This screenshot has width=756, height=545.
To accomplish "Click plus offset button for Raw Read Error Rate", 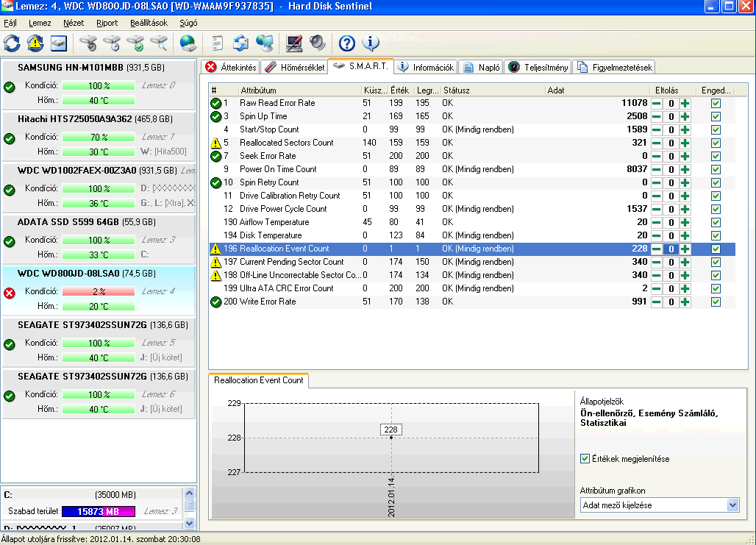I will [x=685, y=103].
